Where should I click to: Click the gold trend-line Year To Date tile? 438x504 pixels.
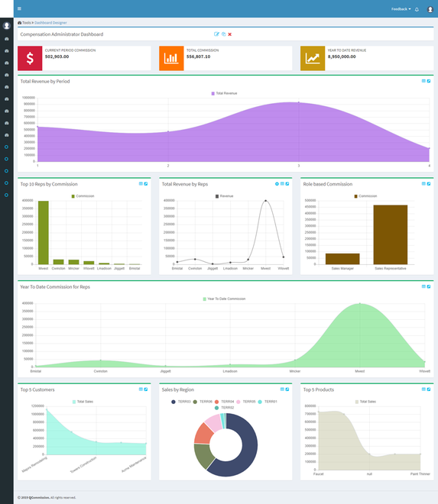click(x=313, y=58)
